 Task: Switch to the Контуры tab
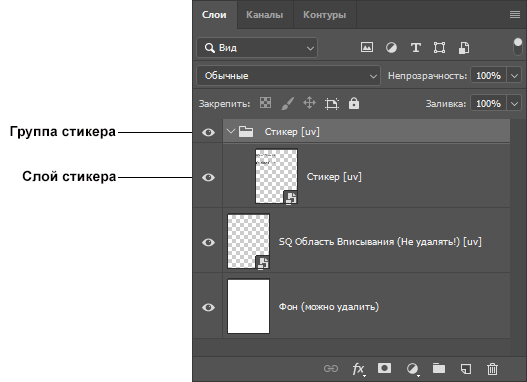pos(325,15)
